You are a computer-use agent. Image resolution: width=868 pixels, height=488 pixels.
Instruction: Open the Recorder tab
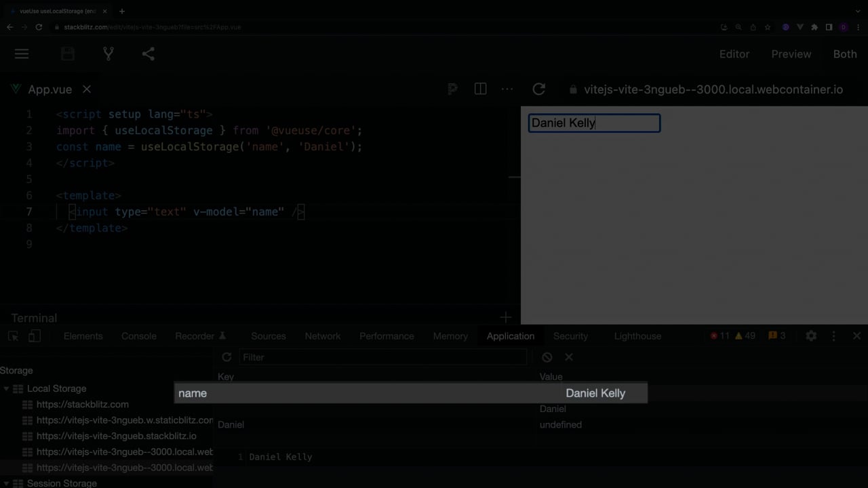point(201,336)
